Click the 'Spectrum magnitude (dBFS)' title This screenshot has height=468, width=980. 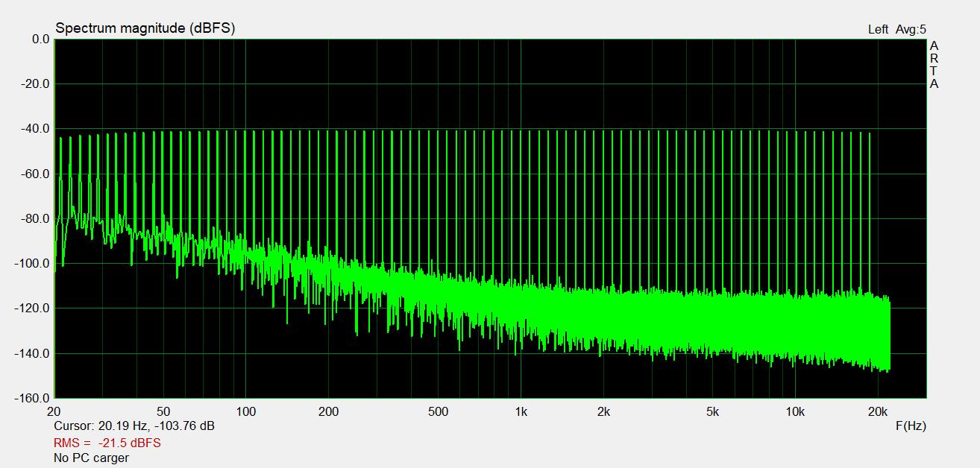(x=145, y=28)
